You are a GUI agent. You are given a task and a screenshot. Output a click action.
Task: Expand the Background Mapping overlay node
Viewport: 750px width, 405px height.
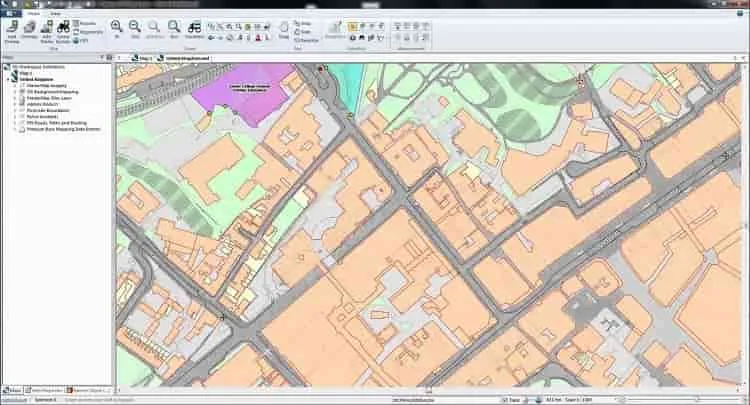click(15, 92)
